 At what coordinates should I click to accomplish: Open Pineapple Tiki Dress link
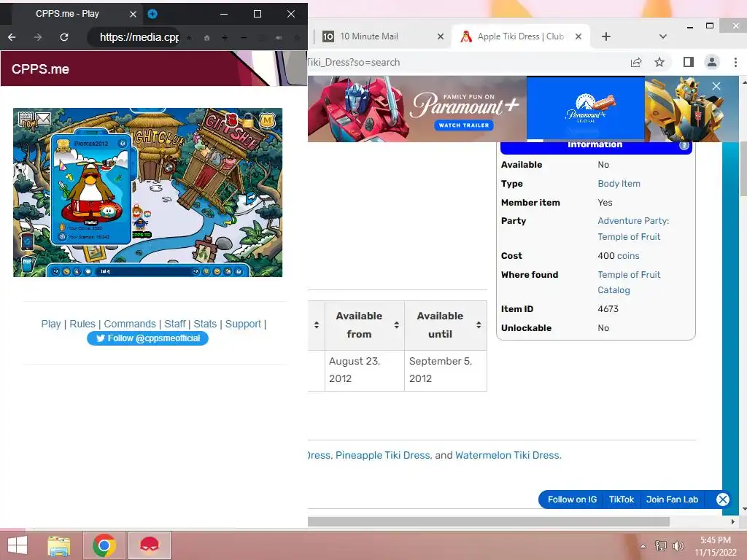point(382,455)
